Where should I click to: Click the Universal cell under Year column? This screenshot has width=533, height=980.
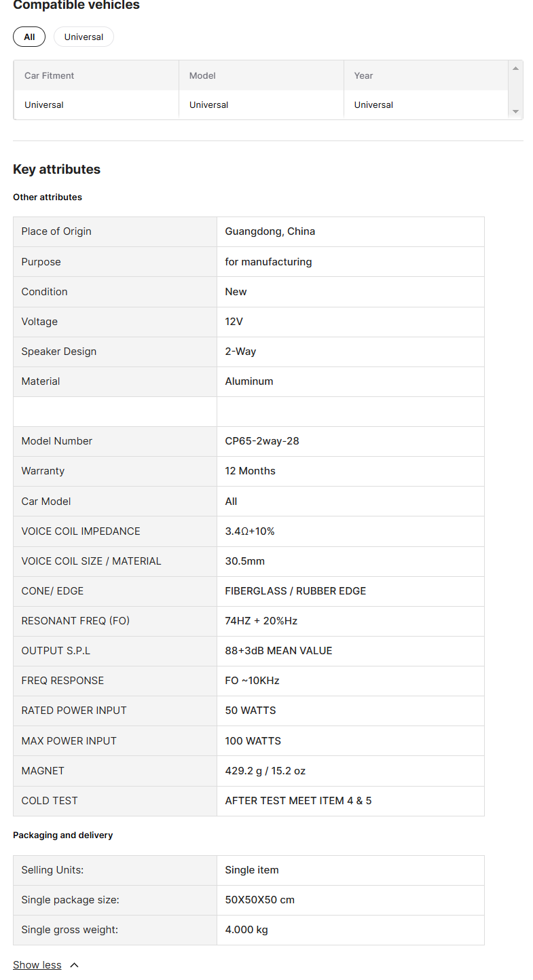[x=426, y=105]
